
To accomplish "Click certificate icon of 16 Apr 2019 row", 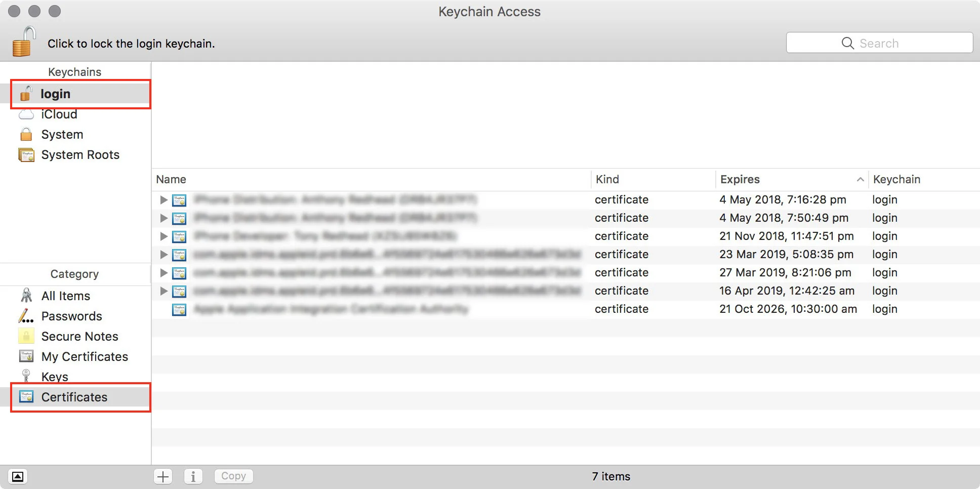I will 179,292.
